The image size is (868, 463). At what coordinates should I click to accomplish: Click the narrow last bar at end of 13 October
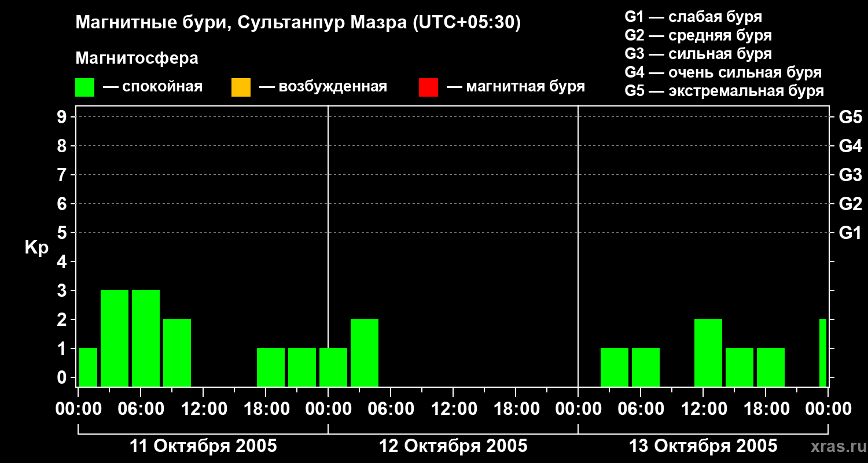tap(823, 352)
